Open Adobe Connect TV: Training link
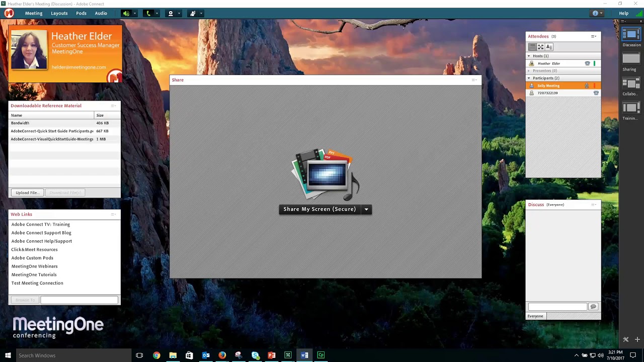 [x=41, y=224]
